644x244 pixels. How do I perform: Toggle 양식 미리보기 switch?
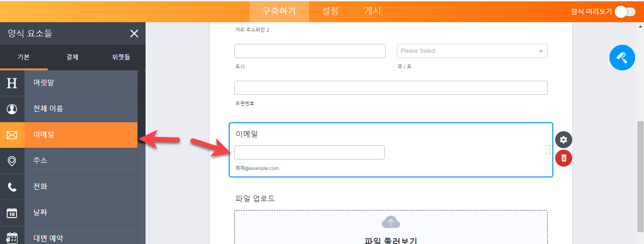click(625, 12)
